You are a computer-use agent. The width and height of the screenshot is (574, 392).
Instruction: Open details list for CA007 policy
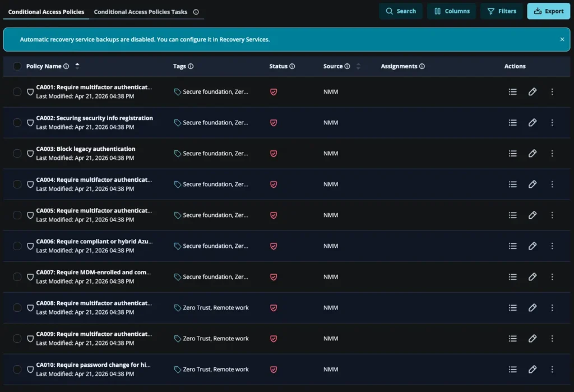point(512,276)
